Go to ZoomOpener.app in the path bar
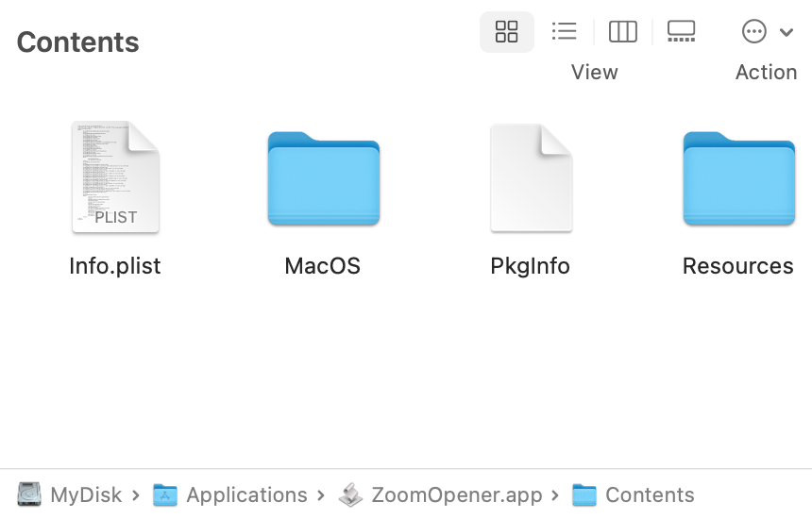Screen dimensions: 812x519 (457, 494)
